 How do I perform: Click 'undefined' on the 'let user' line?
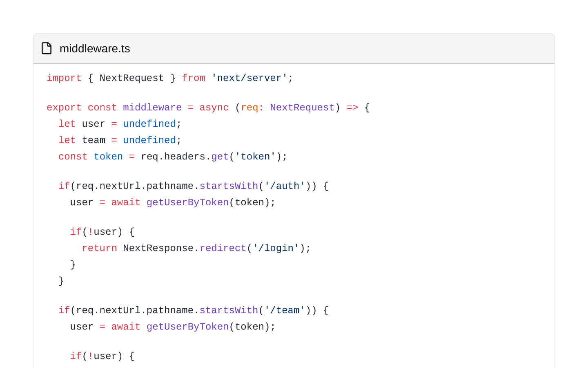coord(149,124)
